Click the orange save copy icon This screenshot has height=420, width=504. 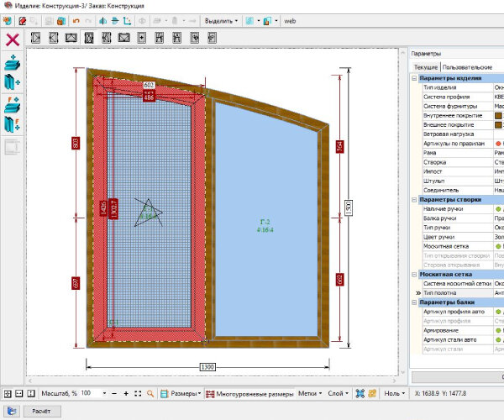point(61,21)
